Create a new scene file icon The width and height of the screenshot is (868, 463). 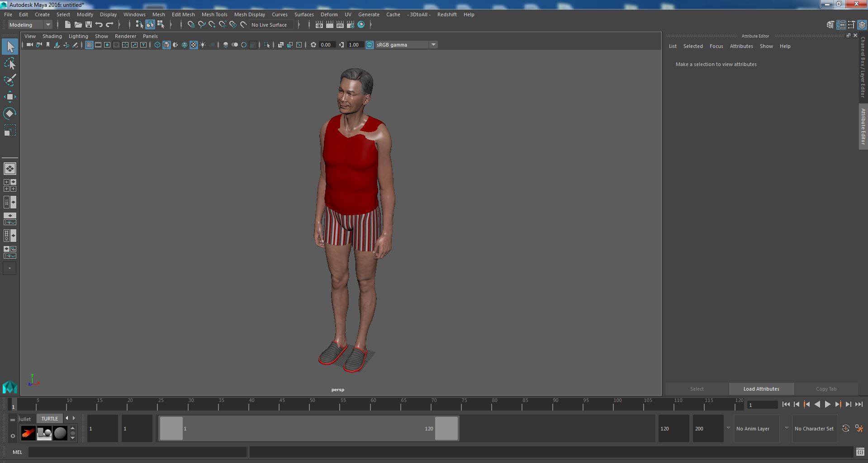pyautogui.click(x=68, y=25)
